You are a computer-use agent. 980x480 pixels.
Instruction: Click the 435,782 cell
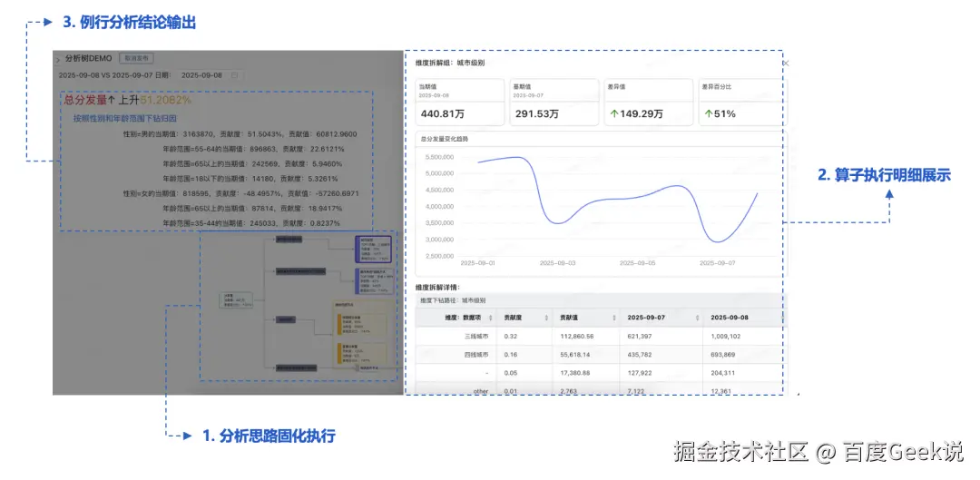(x=639, y=355)
